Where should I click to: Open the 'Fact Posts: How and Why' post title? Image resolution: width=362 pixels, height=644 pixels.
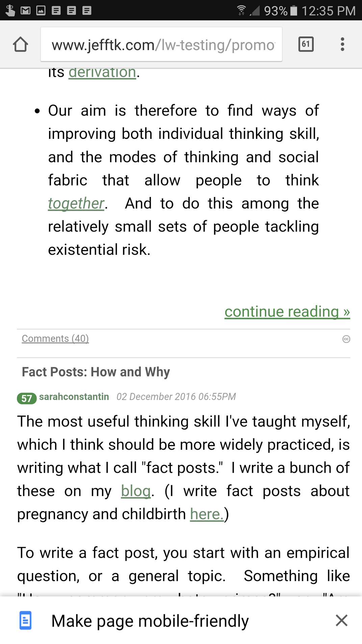(x=96, y=372)
